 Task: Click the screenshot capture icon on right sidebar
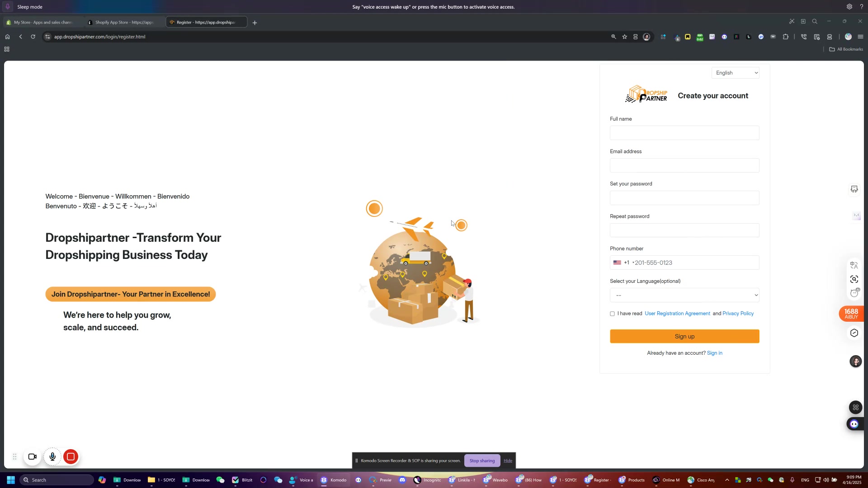[x=854, y=279]
